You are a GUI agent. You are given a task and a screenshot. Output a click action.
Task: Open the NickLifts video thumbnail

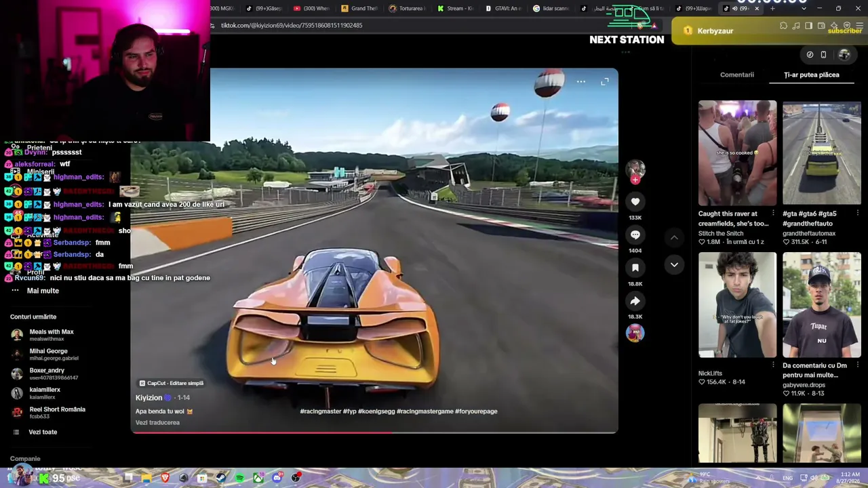coord(738,305)
